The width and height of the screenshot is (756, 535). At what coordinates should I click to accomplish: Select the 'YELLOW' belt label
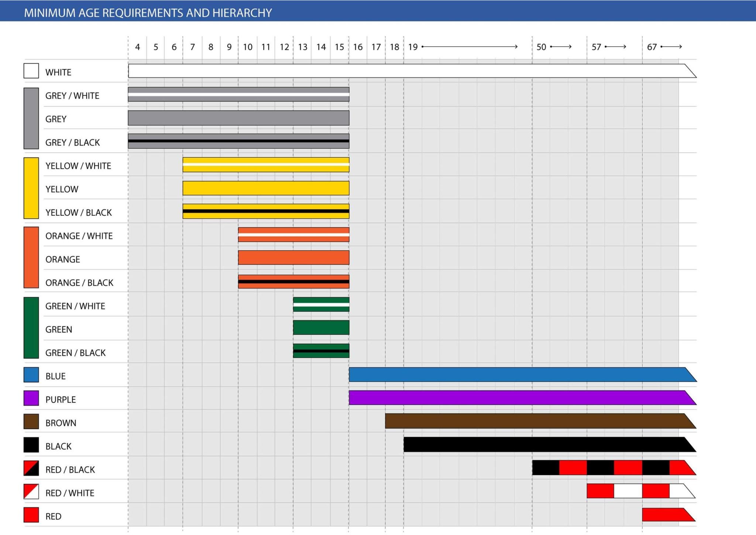click(62, 189)
